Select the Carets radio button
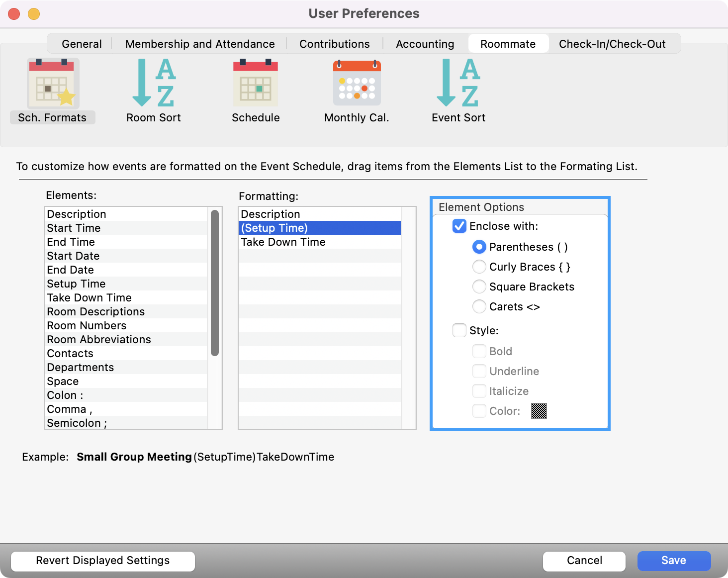Viewport: 728px width, 578px height. [479, 307]
